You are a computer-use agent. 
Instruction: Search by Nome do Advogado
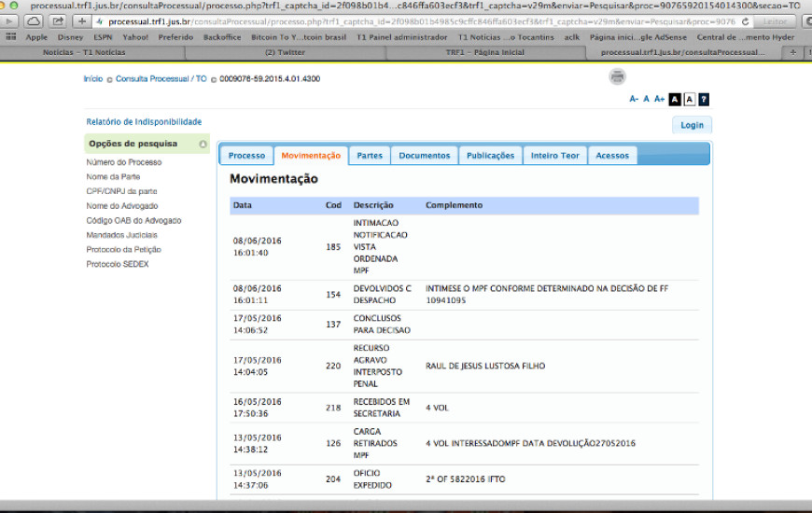(122, 206)
